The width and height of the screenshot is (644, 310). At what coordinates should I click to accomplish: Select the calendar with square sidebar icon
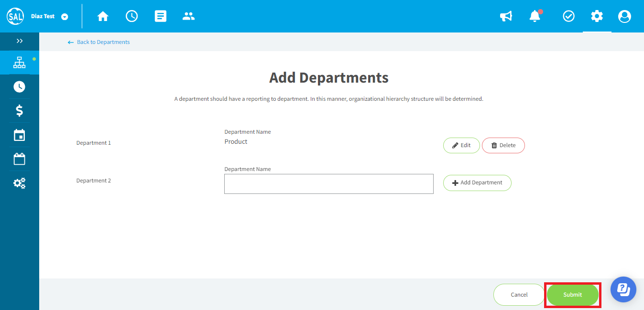(19, 135)
